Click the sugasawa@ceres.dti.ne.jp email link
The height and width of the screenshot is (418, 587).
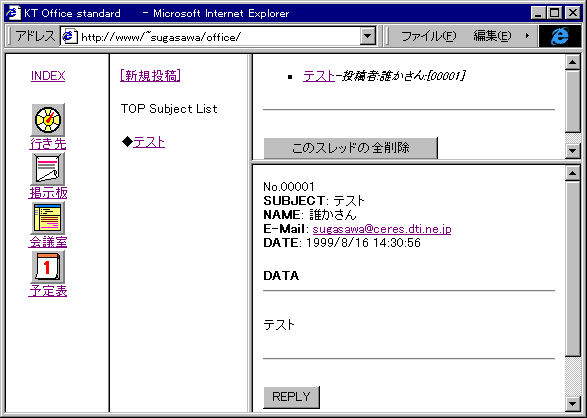tap(382, 229)
